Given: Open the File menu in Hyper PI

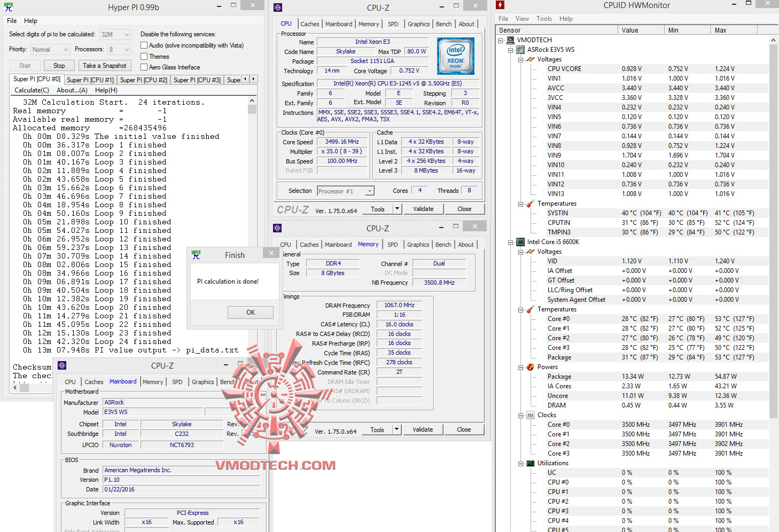Looking at the screenshot, I should [12, 21].
